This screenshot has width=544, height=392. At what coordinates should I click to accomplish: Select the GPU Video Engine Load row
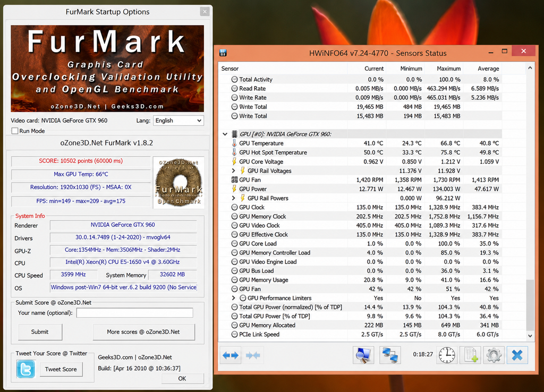(361, 261)
